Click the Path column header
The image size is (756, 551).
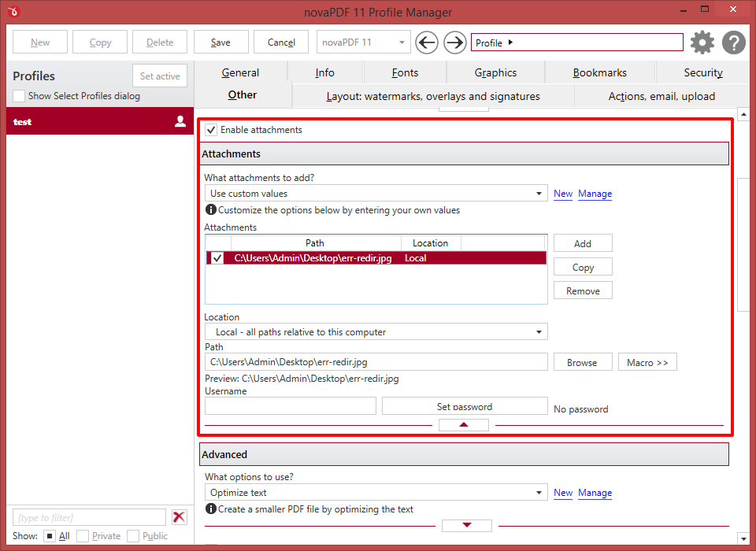(315, 243)
